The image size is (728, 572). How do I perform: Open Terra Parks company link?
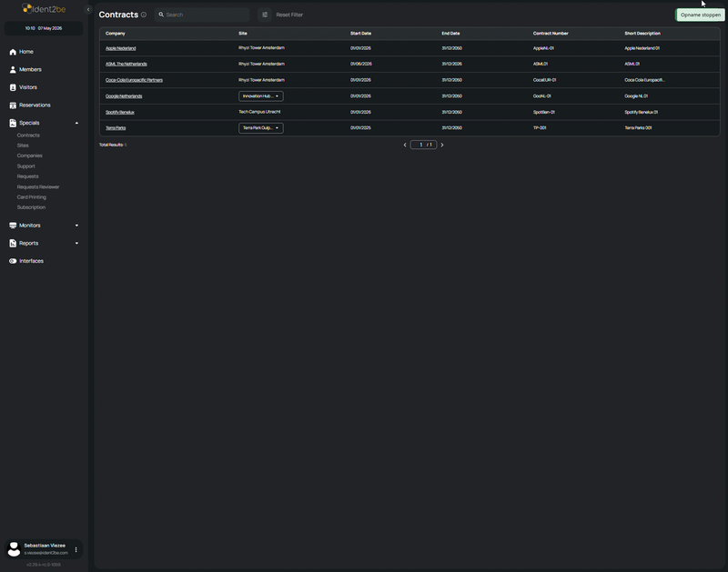click(x=116, y=128)
